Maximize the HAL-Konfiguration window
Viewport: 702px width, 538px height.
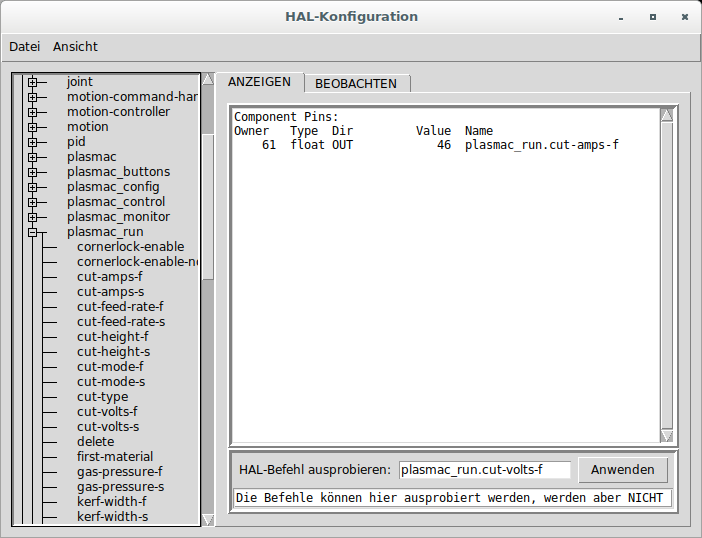pos(653,17)
